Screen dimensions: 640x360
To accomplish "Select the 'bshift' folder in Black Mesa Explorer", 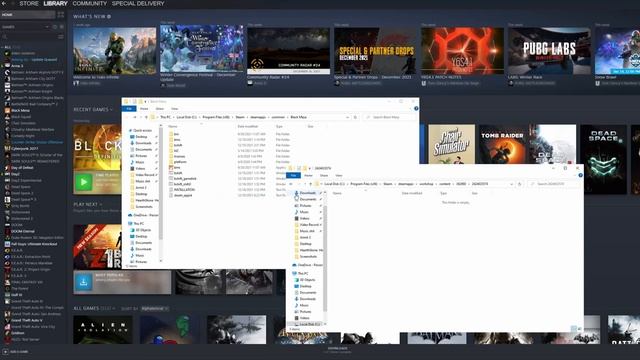I will pos(178,145).
